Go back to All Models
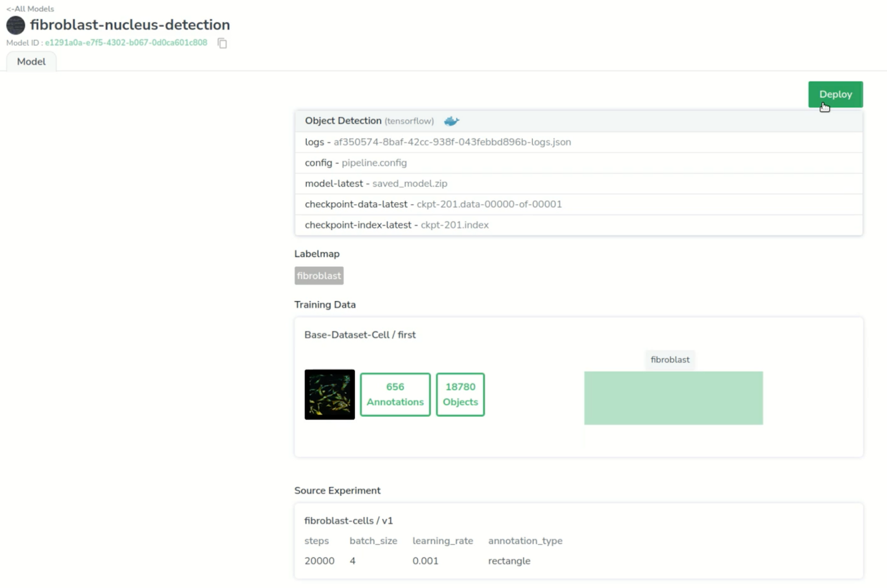 click(x=30, y=9)
